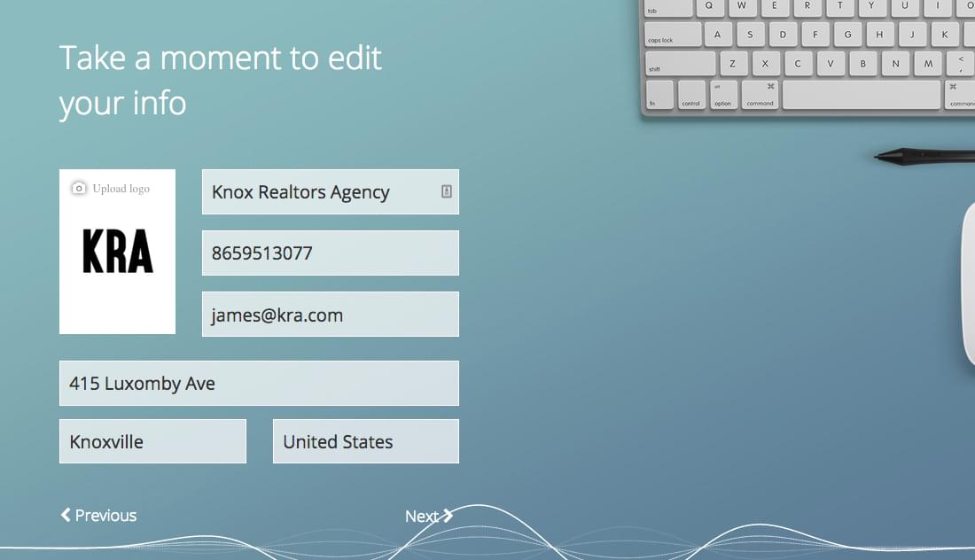The image size is (975, 560).
Task: Click the left chevron beside Previous
Action: [64, 515]
